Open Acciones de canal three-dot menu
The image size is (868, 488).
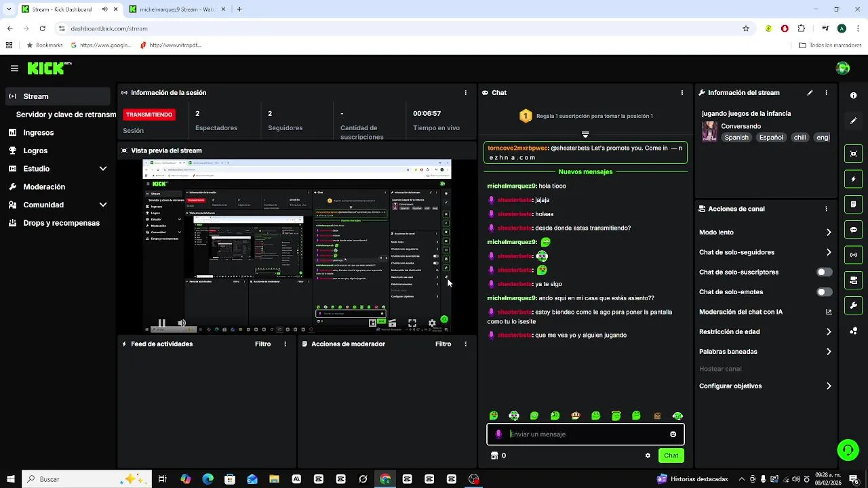pyautogui.click(x=826, y=209)
